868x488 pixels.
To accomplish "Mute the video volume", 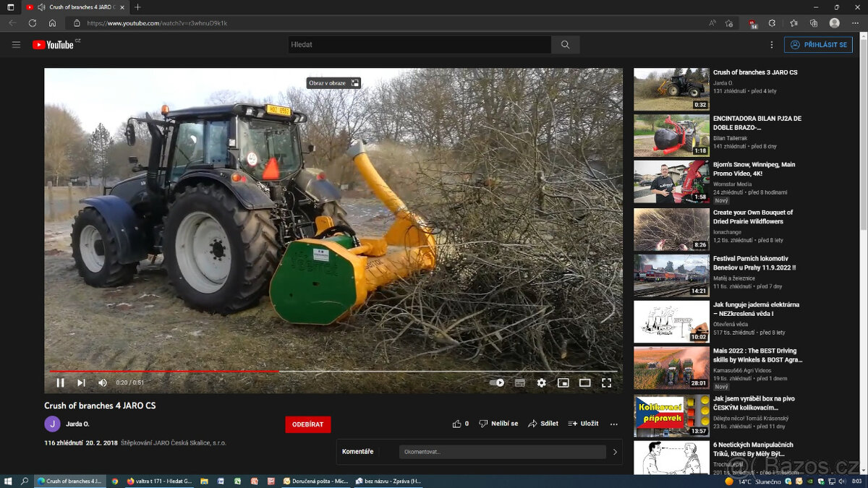I will click(x=103, y=383).
